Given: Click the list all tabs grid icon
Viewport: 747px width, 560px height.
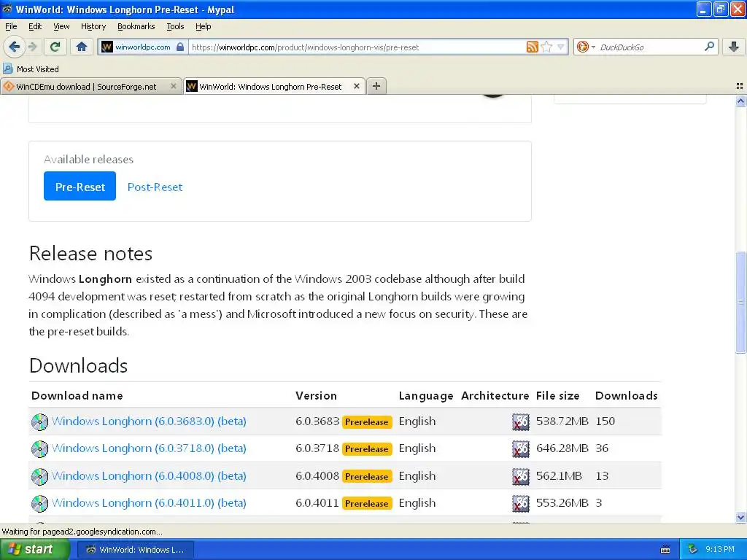Looking at the screenshot, I should (x=740, y=86).
